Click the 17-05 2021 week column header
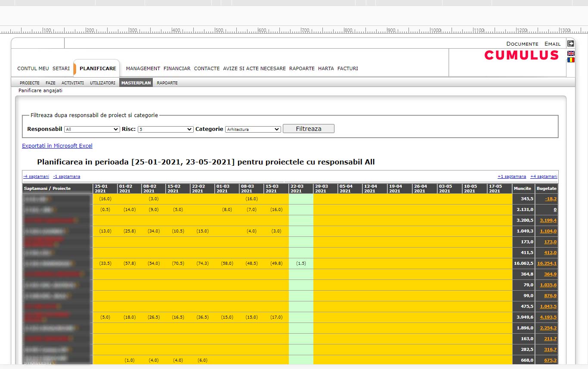The image size is (588, 369). pos(500,189)
